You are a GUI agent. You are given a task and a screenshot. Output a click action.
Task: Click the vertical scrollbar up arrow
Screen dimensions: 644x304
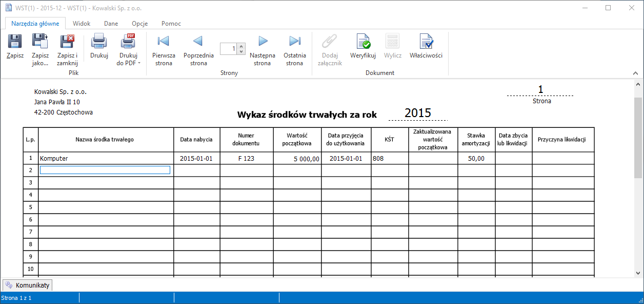tap(638, 85)
